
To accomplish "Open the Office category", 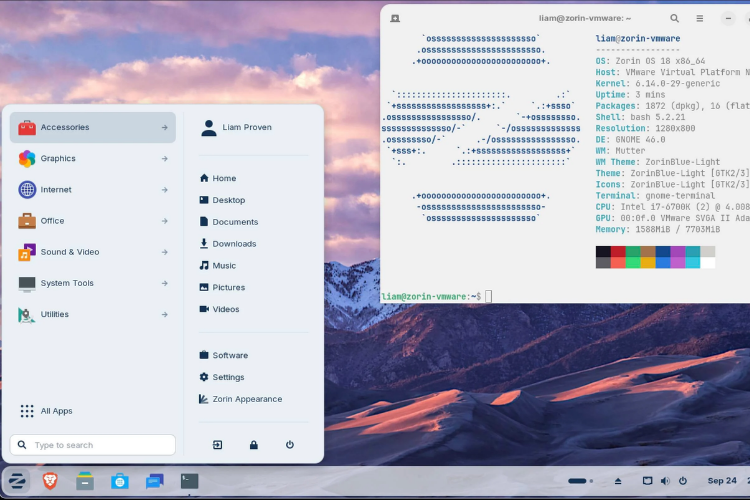I will [x=93, y=221].
